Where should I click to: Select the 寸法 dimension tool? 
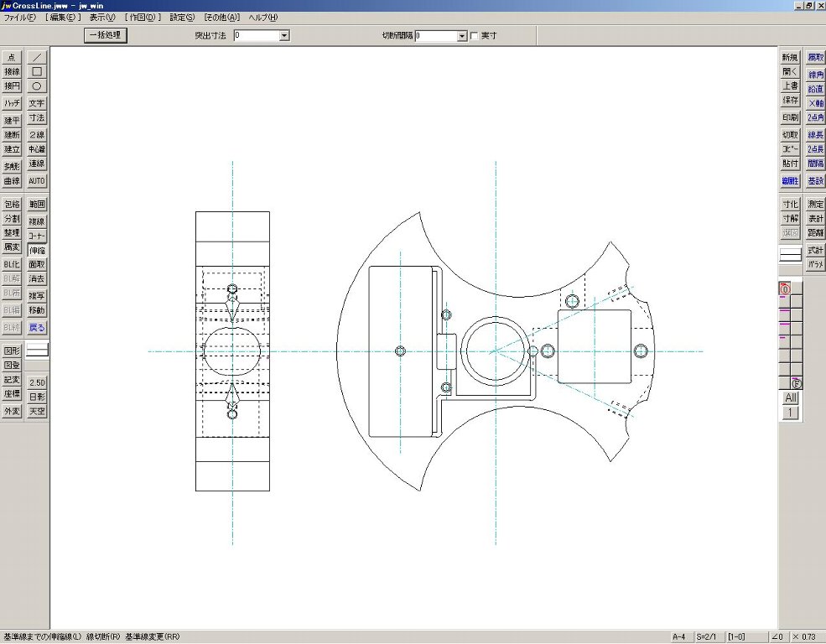pos(37,117)
